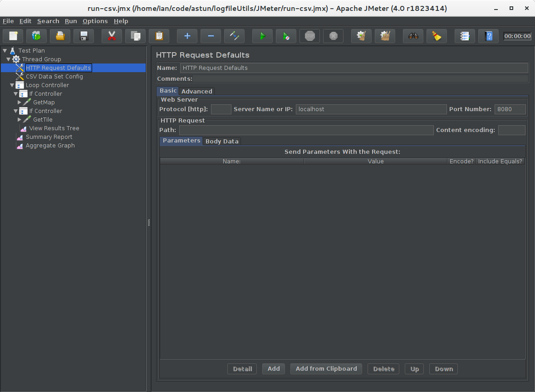Click Start no pauses icon

coord(286,36)
